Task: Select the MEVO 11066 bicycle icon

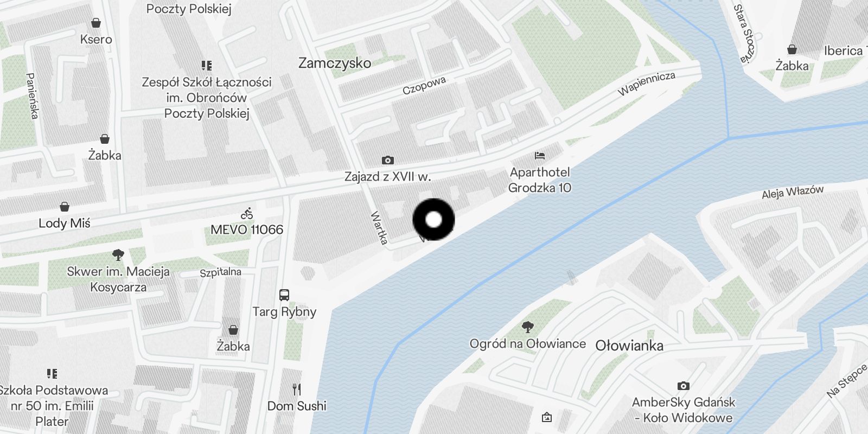Action: point(247,213)
